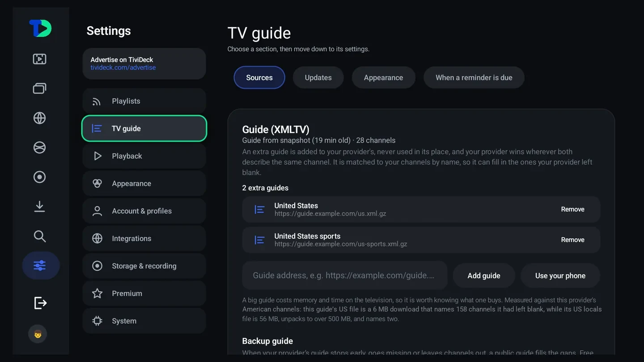Focus the Guide address input field
The height and width of the screenshot is (362, 644).
[345, 275]
